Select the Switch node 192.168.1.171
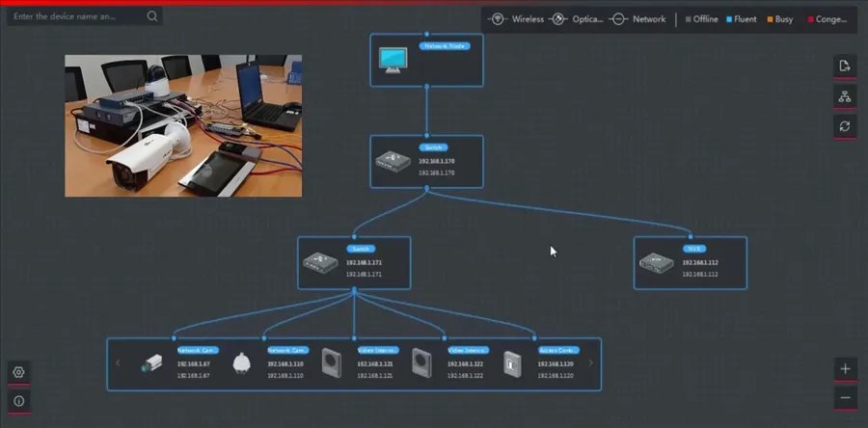This screenshot has width=868, height=428. point(322,262)
